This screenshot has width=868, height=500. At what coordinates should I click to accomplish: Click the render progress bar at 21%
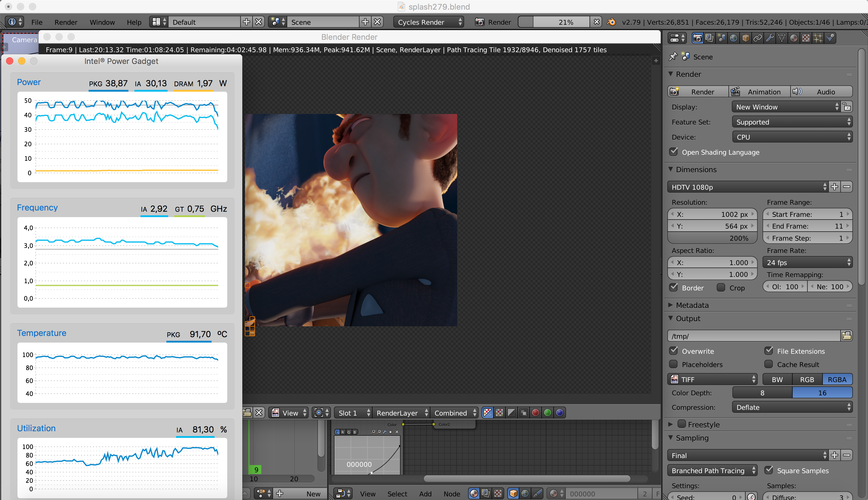tap(554, 22)
